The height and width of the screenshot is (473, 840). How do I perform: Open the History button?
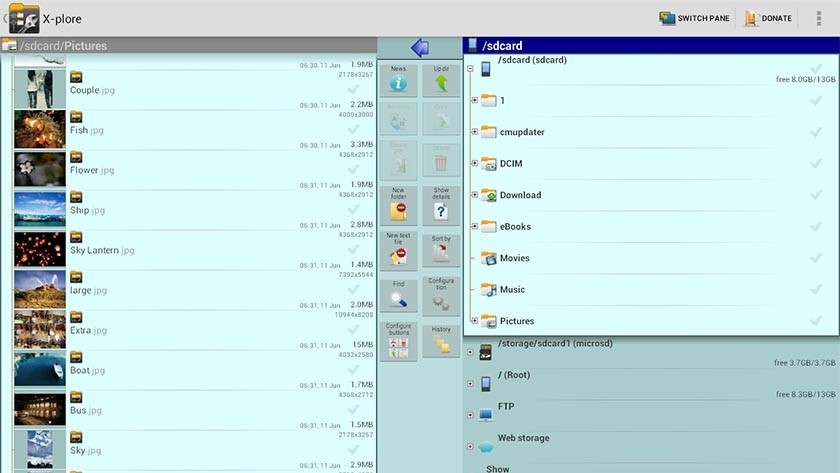[441, 341]
